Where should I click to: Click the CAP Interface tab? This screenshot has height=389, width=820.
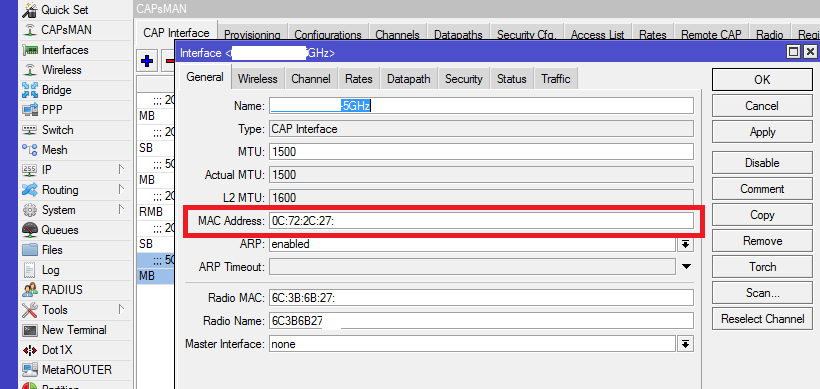[x=176, y=33]
